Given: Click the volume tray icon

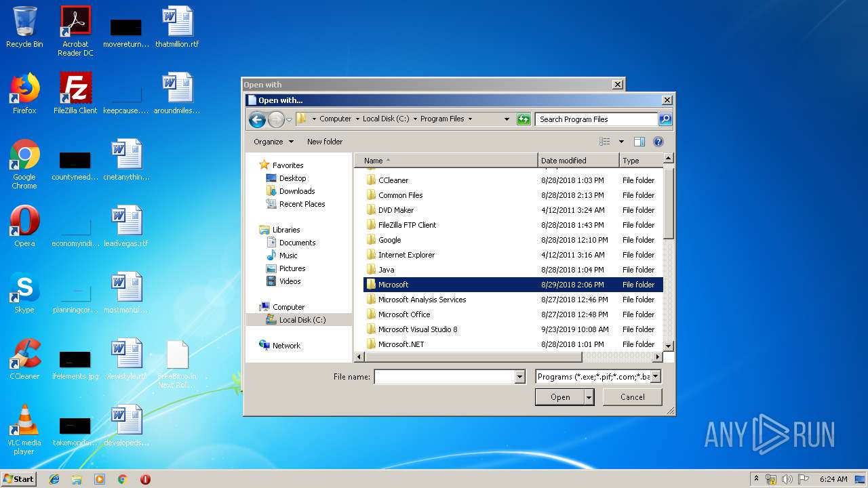Looking at the screenshot, I should pos(787,479).
